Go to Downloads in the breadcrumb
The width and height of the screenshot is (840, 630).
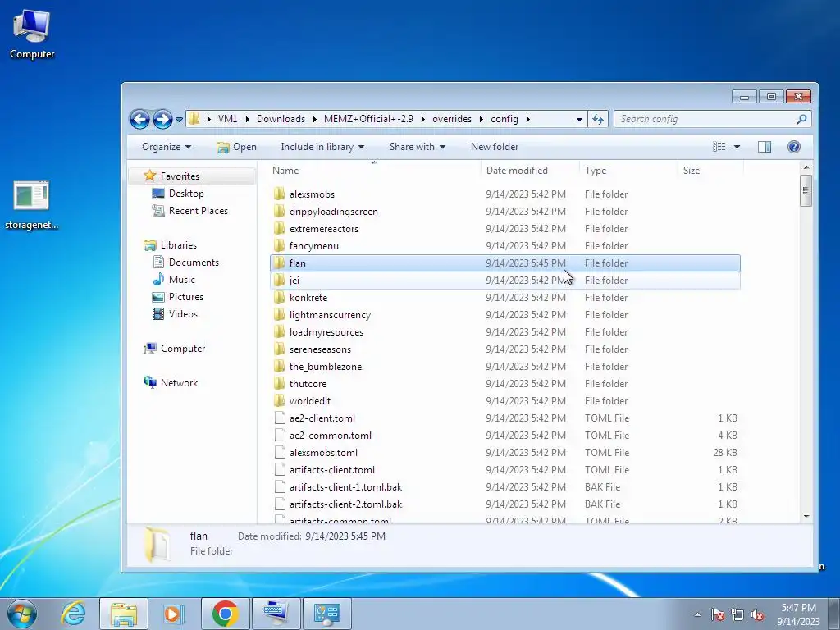[x=281, y=119]
